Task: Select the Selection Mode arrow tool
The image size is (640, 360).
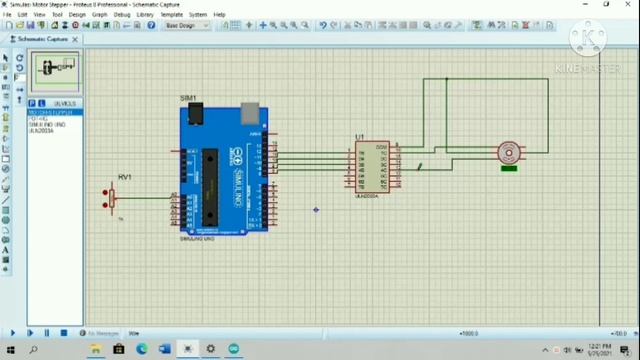Action: click(x=5, y=58)
